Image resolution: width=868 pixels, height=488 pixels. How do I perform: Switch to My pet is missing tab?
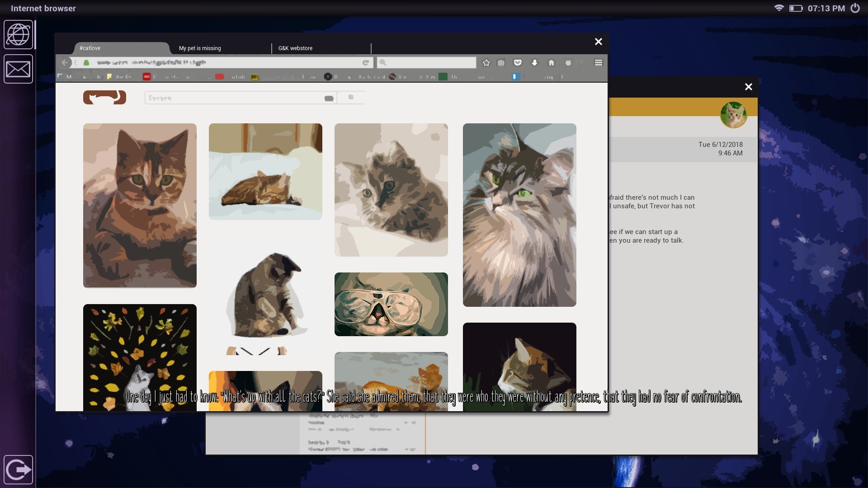point(200,48)
